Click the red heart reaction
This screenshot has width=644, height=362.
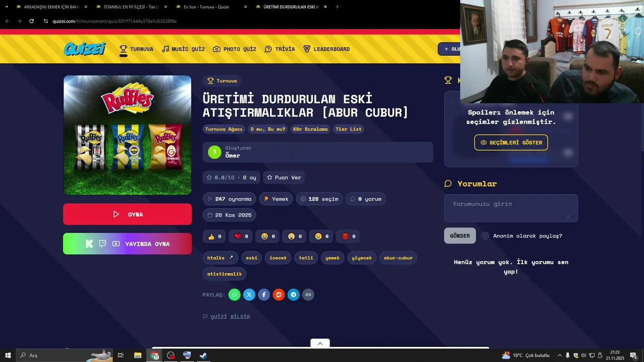pyautogui.click(x=242, y=236)
